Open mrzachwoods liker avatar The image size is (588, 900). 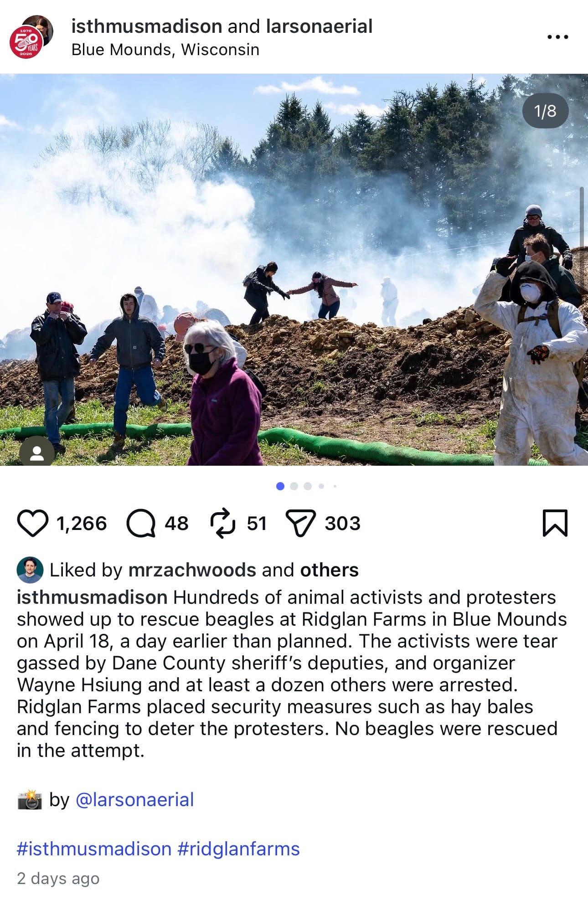[30, 570]
